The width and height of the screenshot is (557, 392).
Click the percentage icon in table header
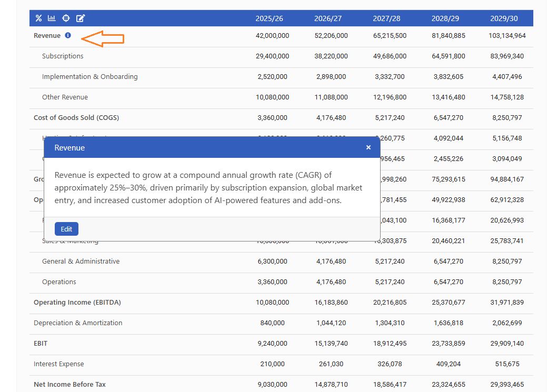pos(38,18)
